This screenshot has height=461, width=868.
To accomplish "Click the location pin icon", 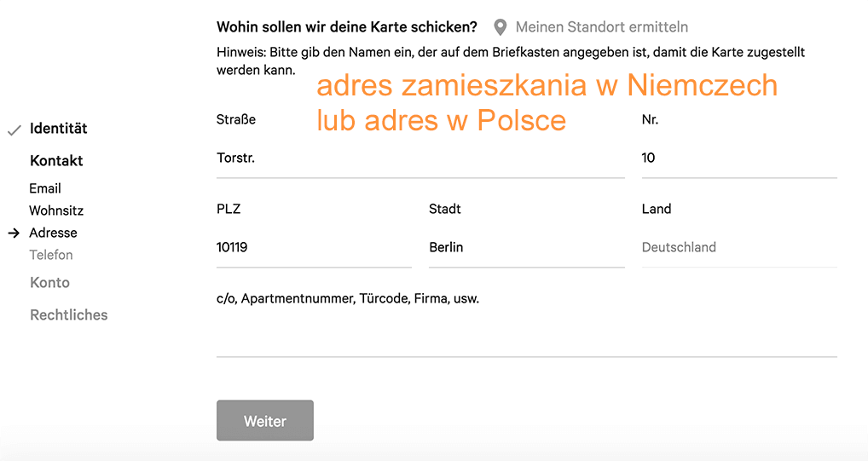I will point(500,27).
